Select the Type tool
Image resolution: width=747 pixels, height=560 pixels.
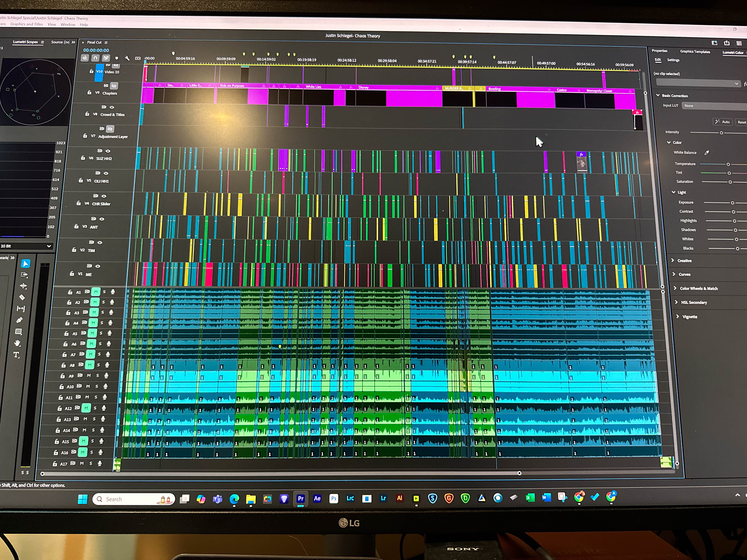pyautogui.click(x=16, y=355)
